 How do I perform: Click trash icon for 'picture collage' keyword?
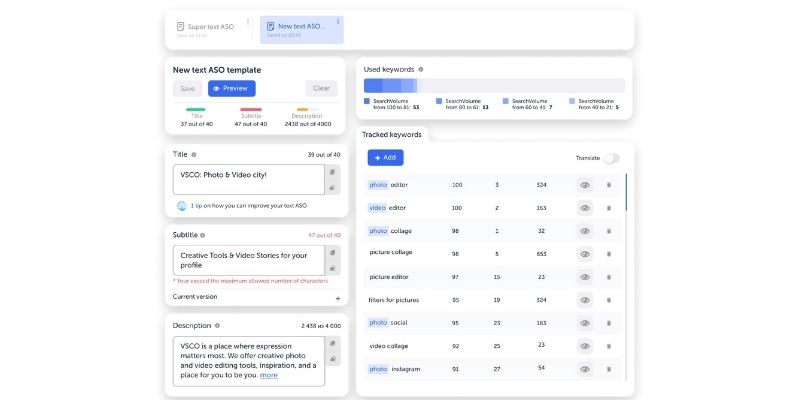[608, 254]
